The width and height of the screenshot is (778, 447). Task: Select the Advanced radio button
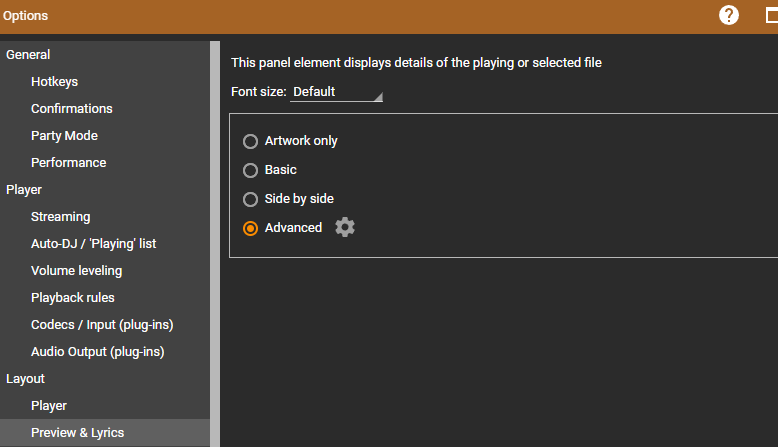click(251, 228)
